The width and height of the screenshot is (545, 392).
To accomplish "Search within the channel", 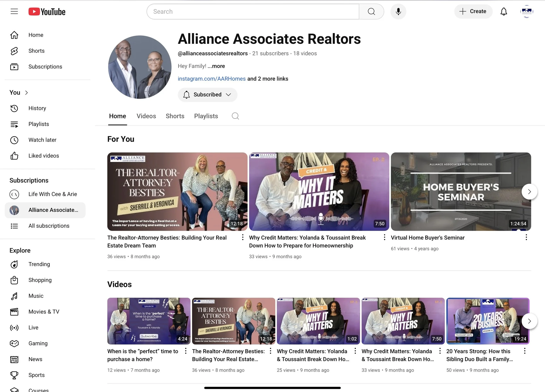I will pyautogui.click(x=235, y=116).
